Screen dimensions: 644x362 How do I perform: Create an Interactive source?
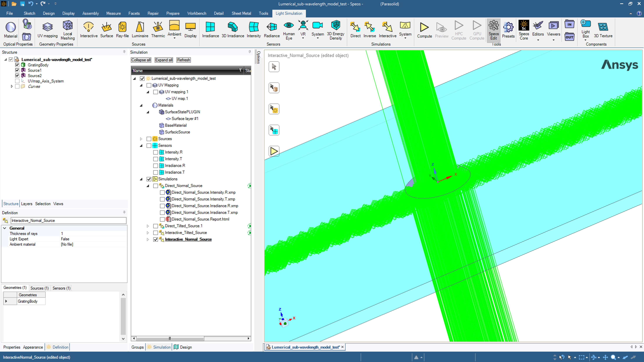point(89,30)
